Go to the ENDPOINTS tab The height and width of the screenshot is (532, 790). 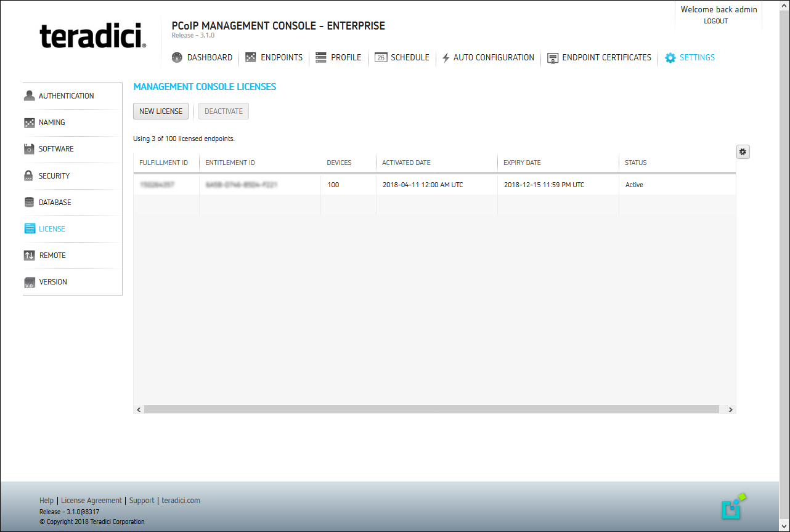tap(282, 57)
